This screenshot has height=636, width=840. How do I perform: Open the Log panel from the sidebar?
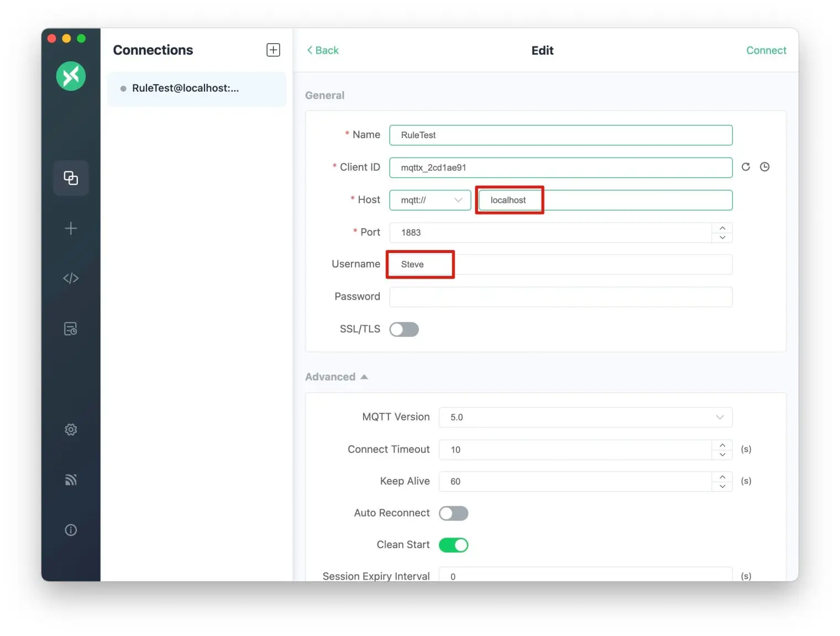(70, 328)
